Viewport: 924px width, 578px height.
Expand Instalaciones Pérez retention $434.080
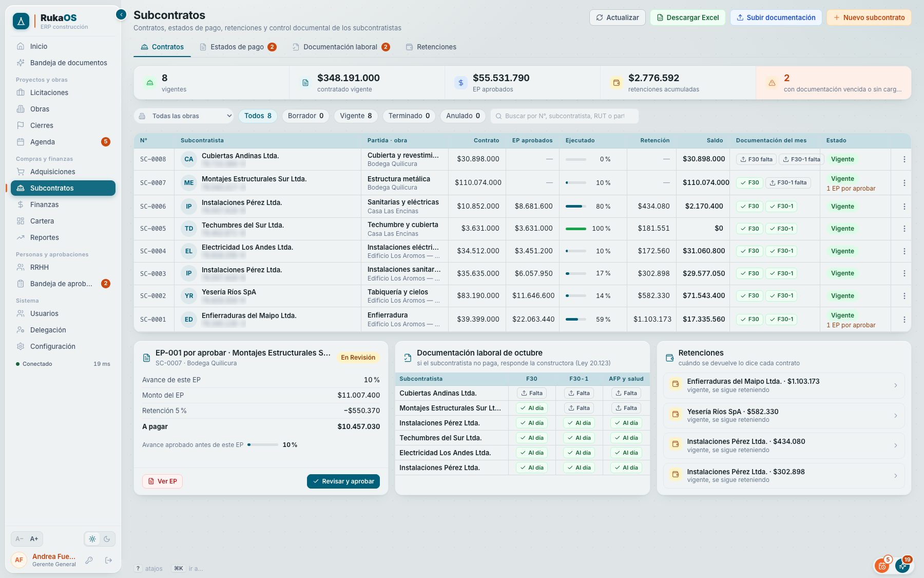pyautogui.click(x=784, y=445)
